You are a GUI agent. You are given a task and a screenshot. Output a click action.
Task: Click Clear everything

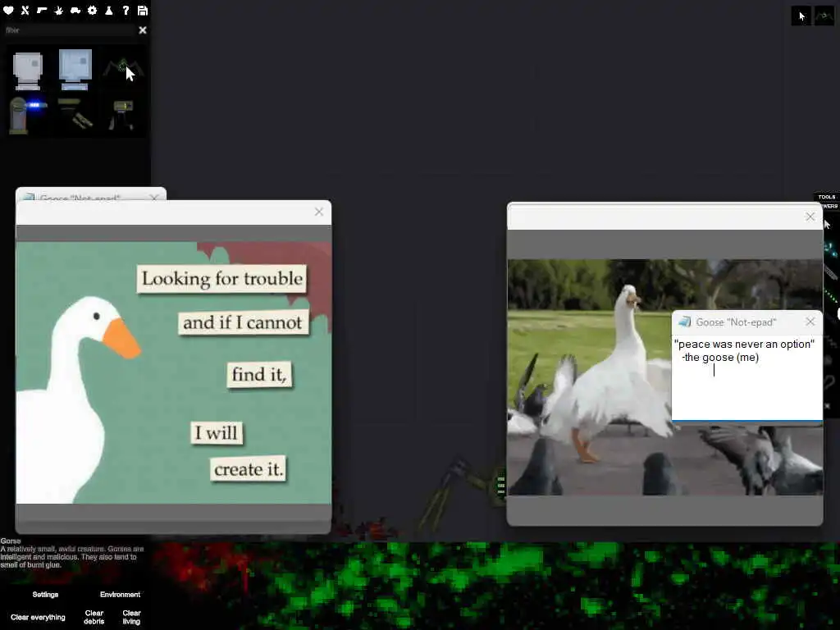click(38, 617)
